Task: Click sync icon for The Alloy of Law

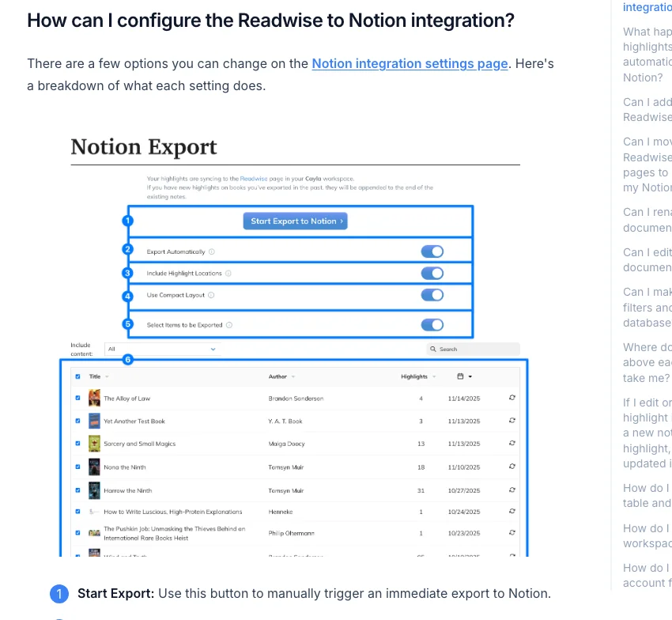Action: [512, 398]
